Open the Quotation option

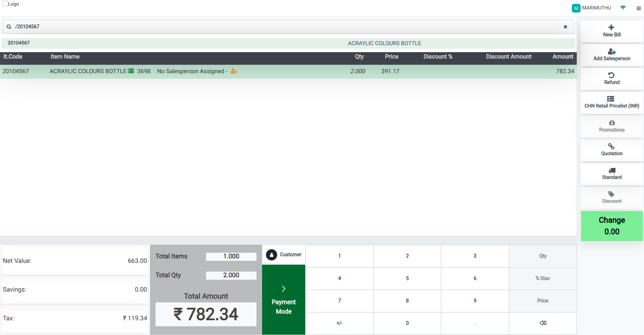point(612,150)
